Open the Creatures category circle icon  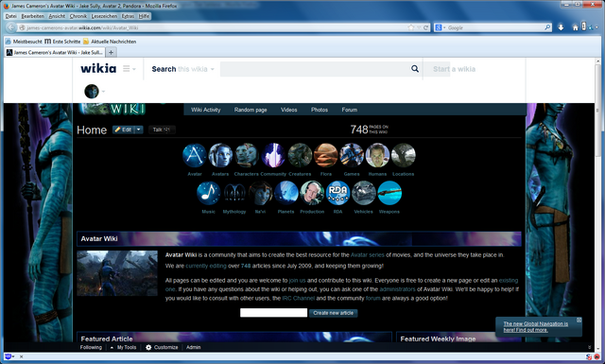pos(300,156)
